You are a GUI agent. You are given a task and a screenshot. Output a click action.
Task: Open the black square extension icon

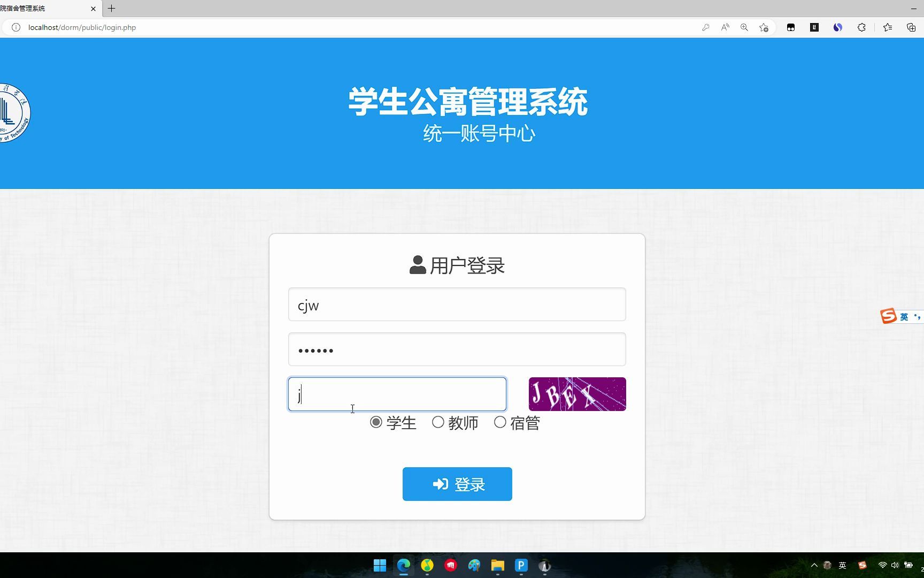click(791, 27)
